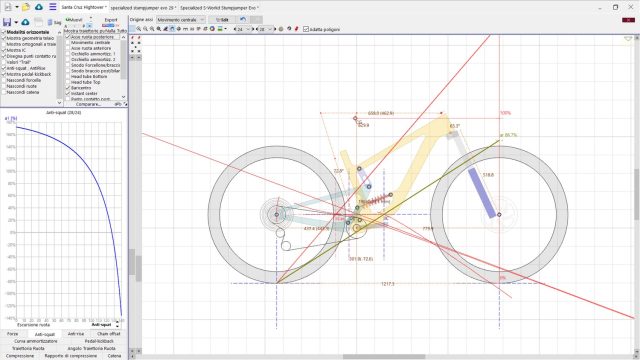Screen dimensions: 640x360
Task: Toggle Mostra pedal-kickback checkbox
Action: click(4, 74)
